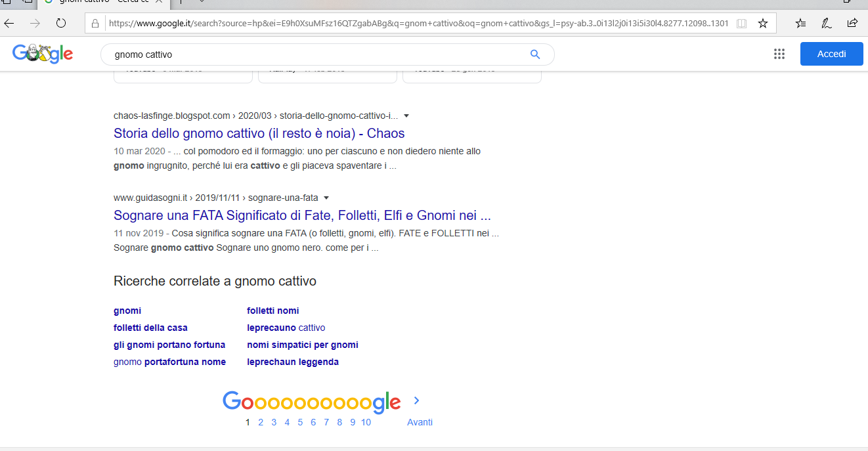The width and height of the screenshot is (868, 451).
Task: Click the 10 mar 2020 snippet date
Action: click(141, 151)
